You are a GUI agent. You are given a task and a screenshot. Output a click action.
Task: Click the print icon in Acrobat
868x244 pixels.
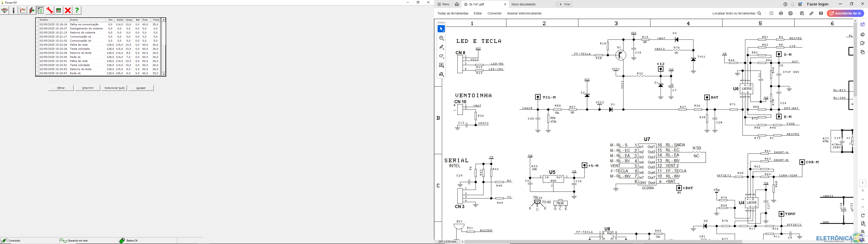click(x=790, y=14)
